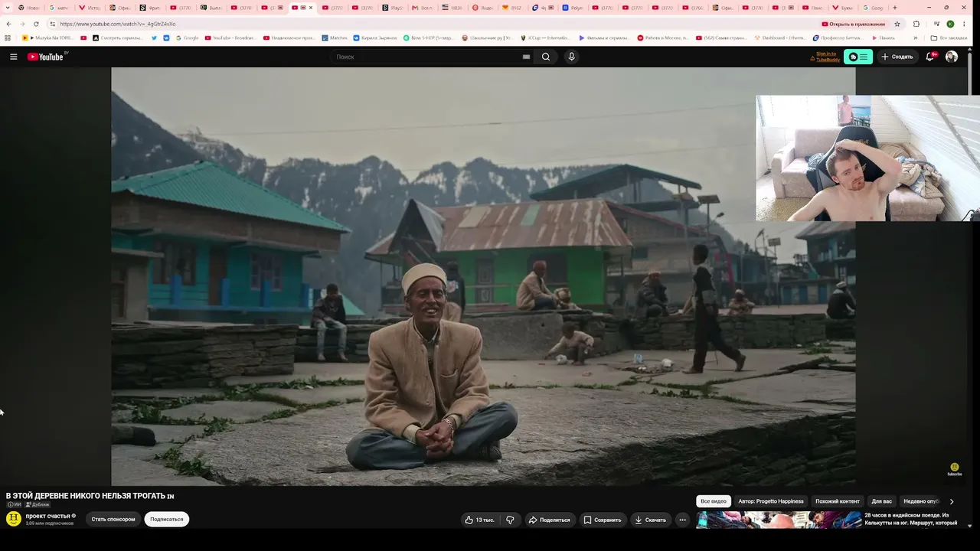Open the Chrome profile avatar
The height and width of the screenshot is (551, 980).
click(950, 24)
